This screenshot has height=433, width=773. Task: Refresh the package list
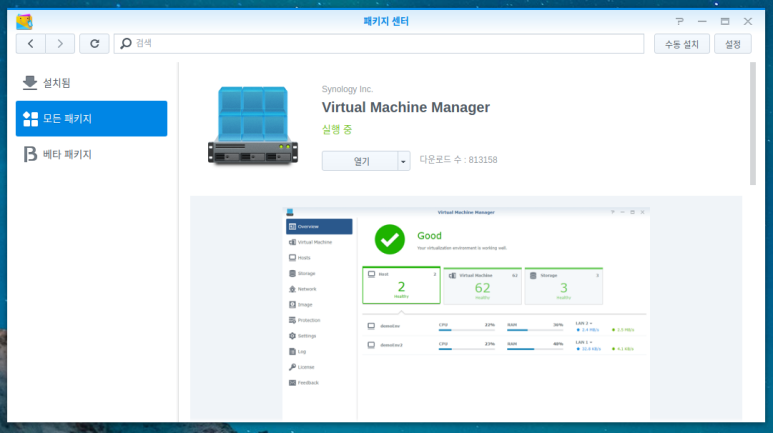click(94, 44)
